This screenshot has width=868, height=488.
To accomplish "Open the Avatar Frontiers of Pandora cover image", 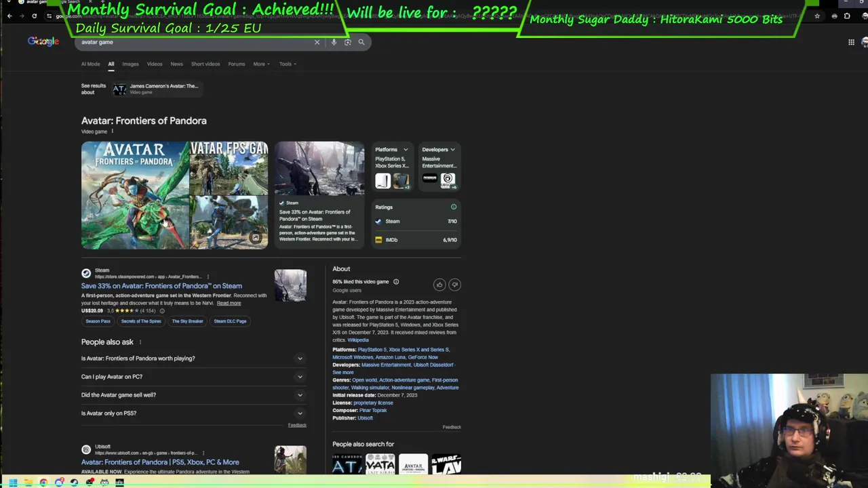I will (x=135, y=195).
